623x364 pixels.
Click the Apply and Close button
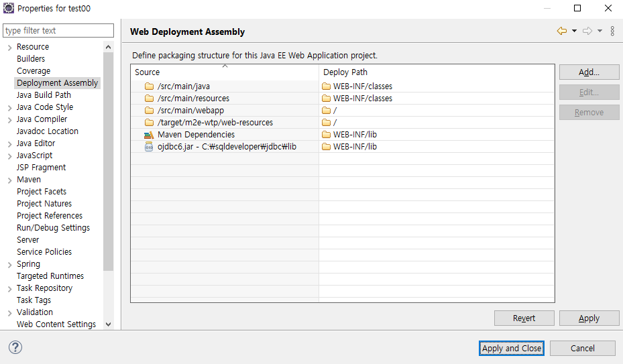(x=512, y=349)
